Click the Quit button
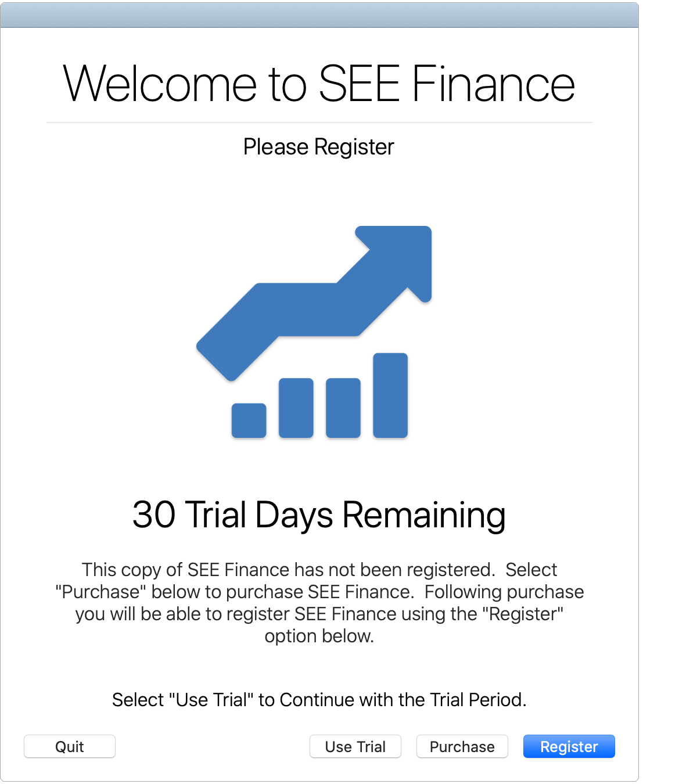The width and height of the screenshot is (697, 784). pos(70,746)
